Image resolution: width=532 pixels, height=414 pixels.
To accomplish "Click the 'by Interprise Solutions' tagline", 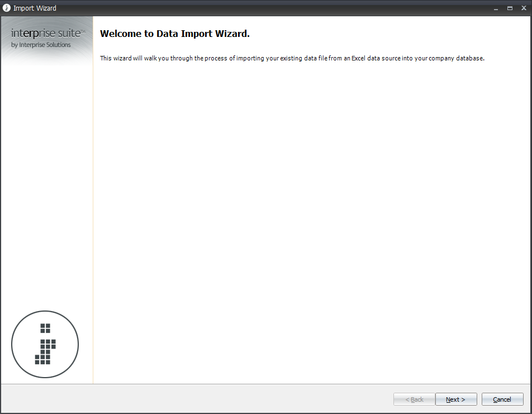I will pos(42,45).
